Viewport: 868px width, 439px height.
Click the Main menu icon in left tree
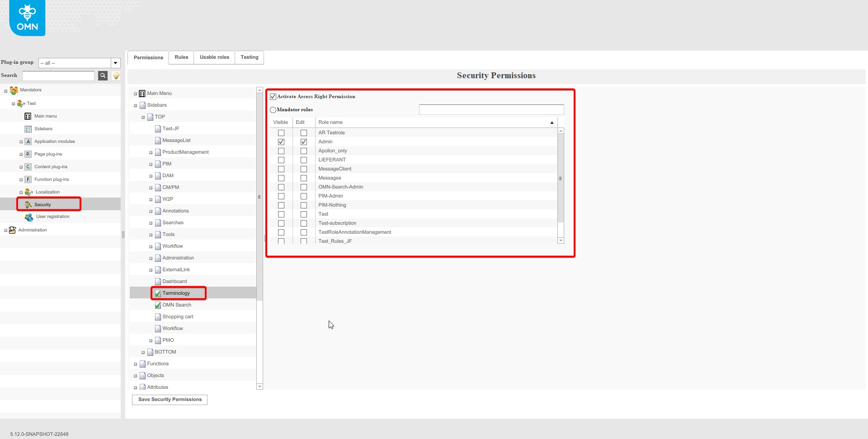click(x=28, y=116)
